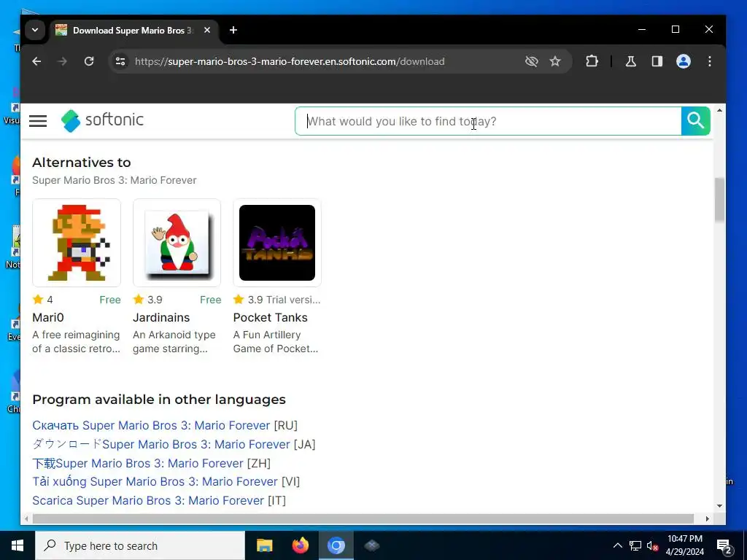Click the page scroll up arrow
Image resolution: width=747 pixels, height=560 pixels.
pyautogui.click(x=719, y=111)
